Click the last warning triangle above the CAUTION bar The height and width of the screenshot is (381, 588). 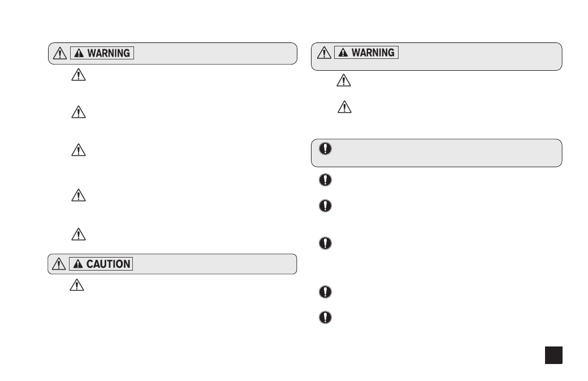point(79,234)
